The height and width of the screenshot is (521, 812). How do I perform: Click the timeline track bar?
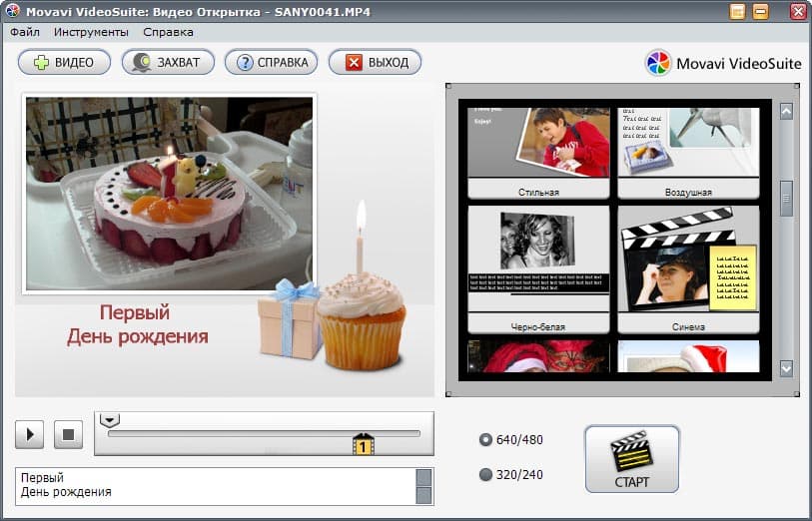tap(264, 433)
